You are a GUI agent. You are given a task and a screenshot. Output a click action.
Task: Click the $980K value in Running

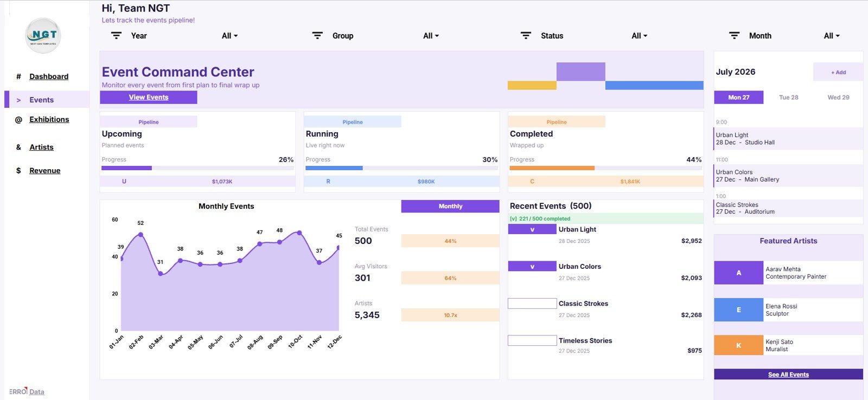click(x=426, y=182)
